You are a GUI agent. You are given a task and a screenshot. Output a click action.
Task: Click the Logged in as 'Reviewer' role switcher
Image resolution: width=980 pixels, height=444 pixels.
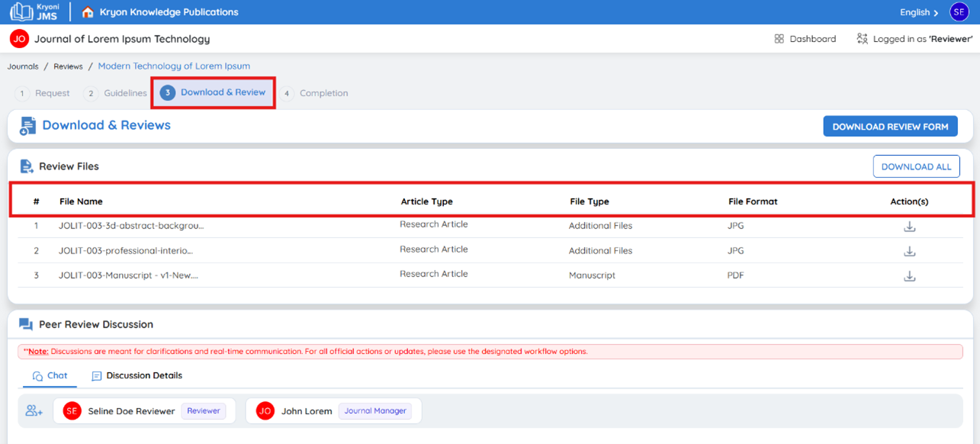(914, 39)
